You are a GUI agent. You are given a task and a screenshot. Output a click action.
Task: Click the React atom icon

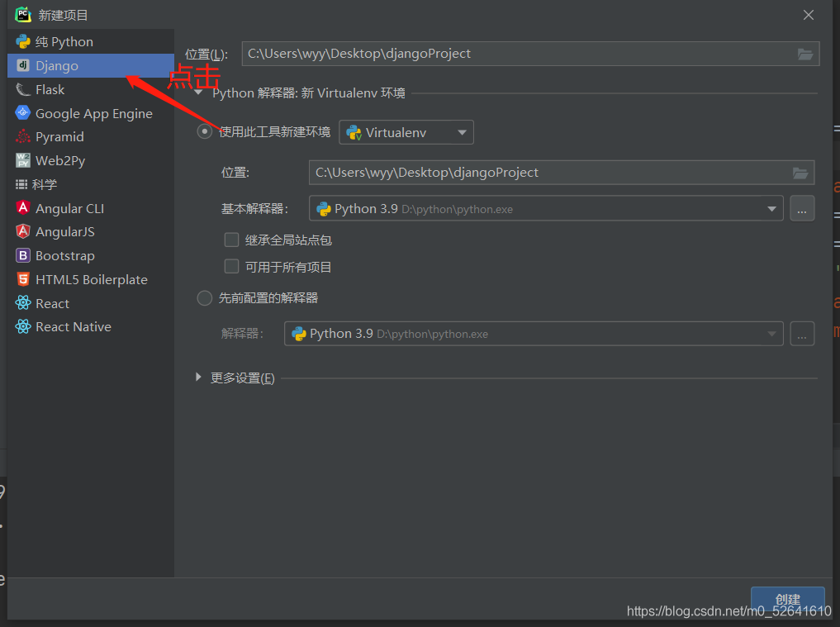pyautogui.click(x=23, y=303)
